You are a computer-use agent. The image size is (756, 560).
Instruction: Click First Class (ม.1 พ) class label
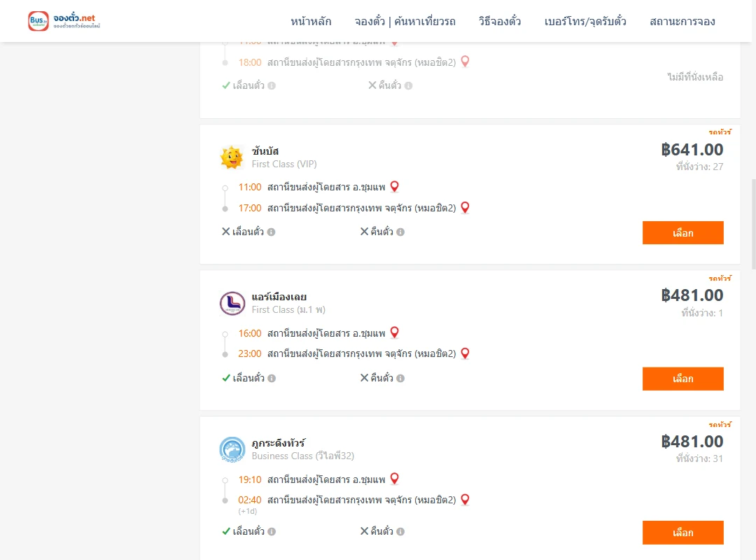288,309
